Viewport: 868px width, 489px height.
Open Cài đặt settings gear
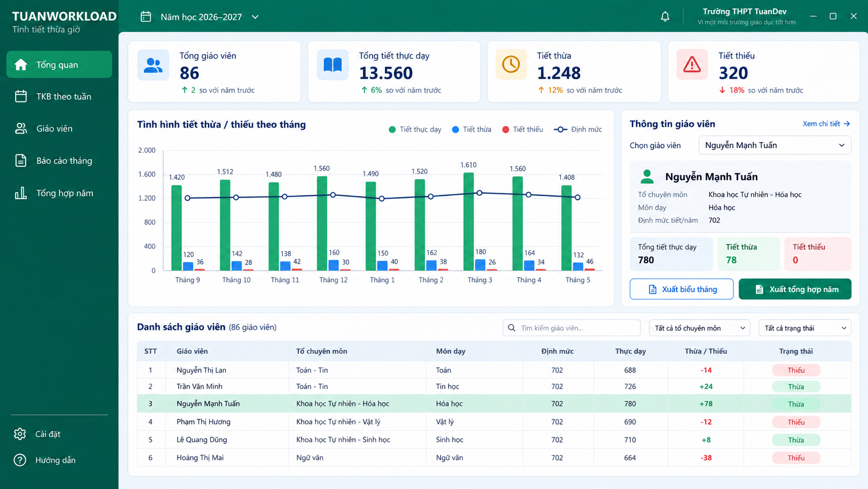tap(20, 434)
